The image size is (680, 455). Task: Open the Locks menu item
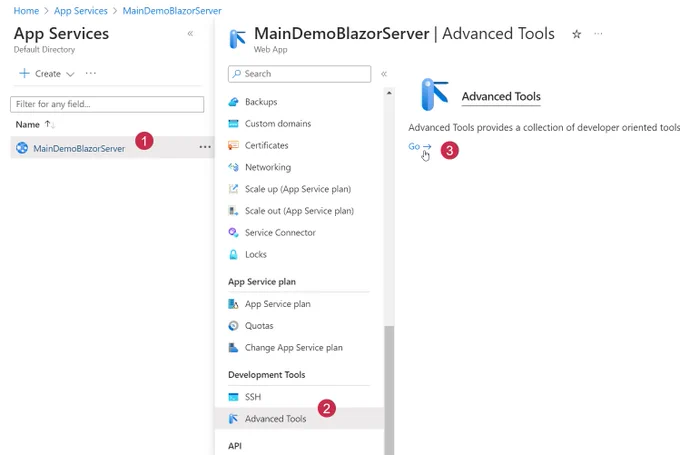coord(255,255)
